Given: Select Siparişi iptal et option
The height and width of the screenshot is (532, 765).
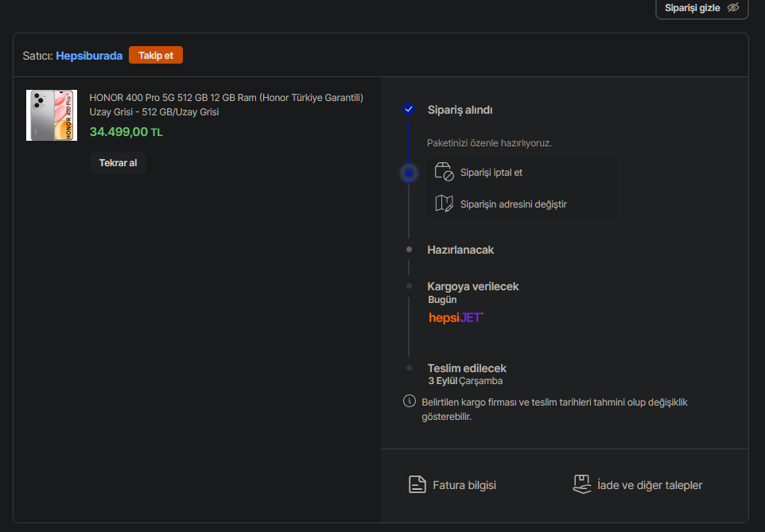Looking at the screenshot, I should tap(491, 173).
